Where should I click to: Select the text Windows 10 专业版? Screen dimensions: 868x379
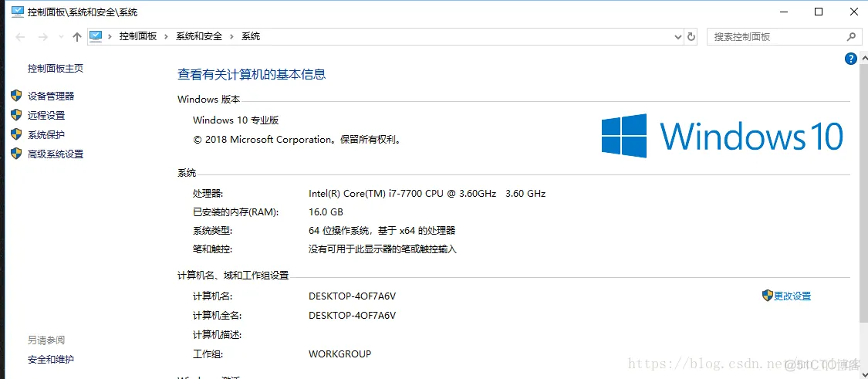click(x=236, y=120)
